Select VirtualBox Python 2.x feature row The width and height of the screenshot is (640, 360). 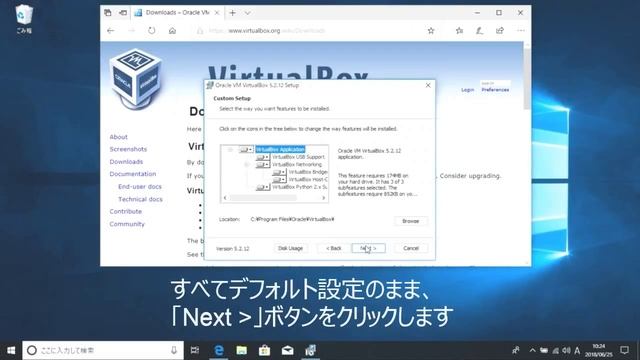tap(300, 187)
